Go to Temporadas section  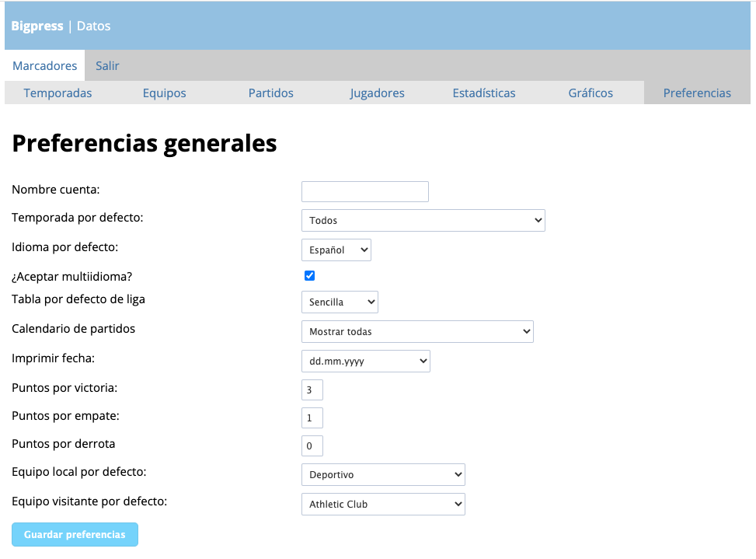[57, 93]
